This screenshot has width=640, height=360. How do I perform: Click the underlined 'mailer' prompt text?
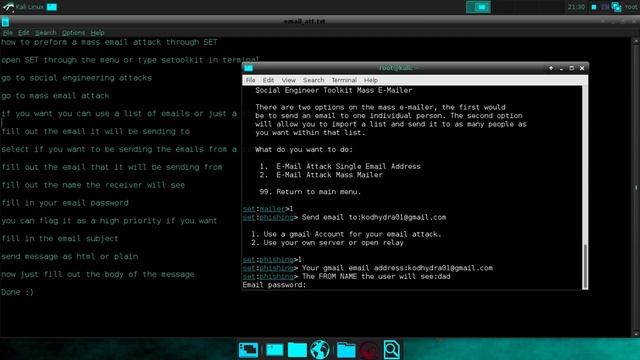coord(272,209)
